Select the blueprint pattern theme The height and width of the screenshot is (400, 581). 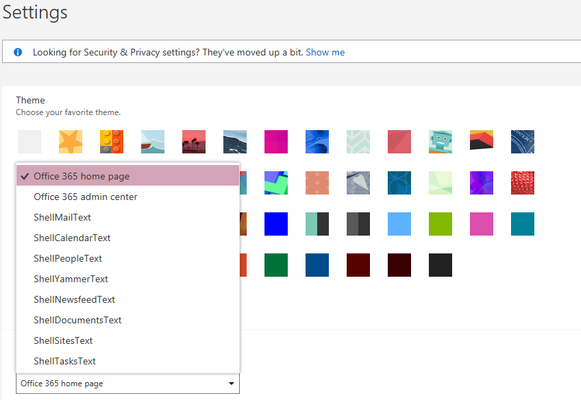522,141
